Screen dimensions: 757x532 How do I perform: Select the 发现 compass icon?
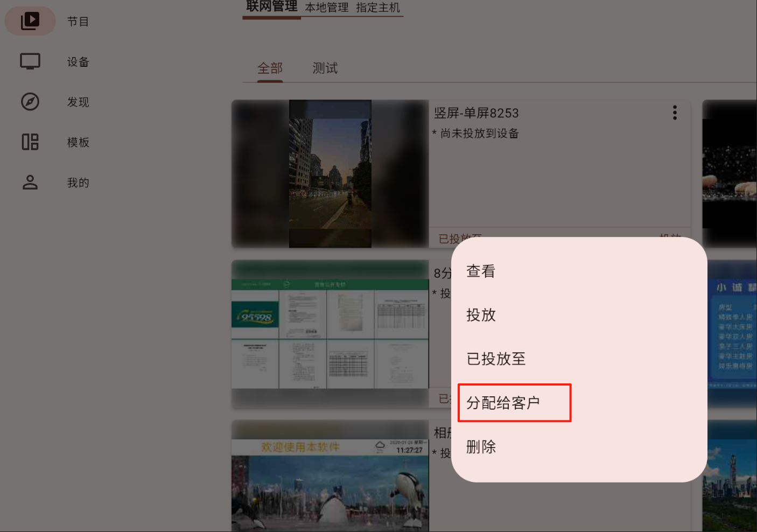[30, 102]
